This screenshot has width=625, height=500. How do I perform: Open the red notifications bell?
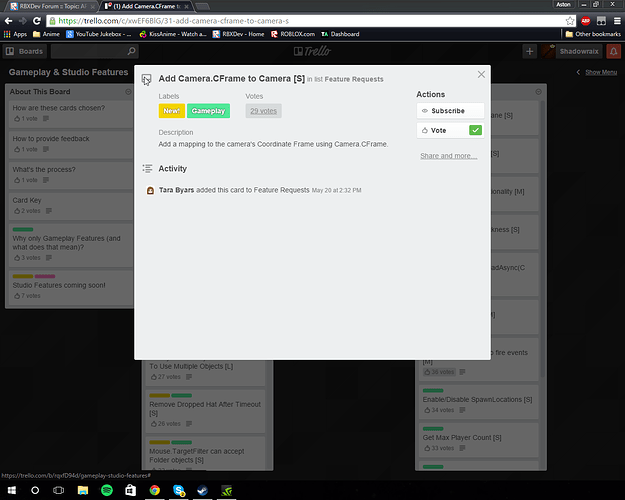click(613, 51)
